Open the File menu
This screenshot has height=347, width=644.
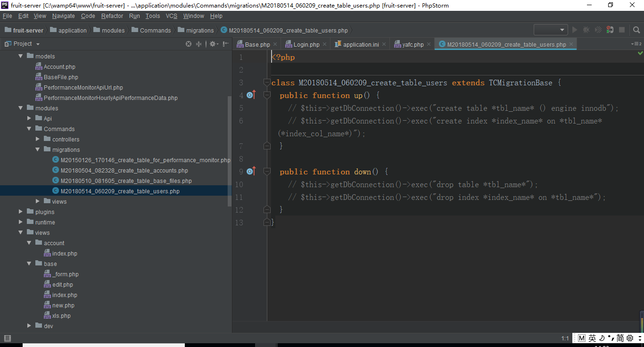[8, 16]
